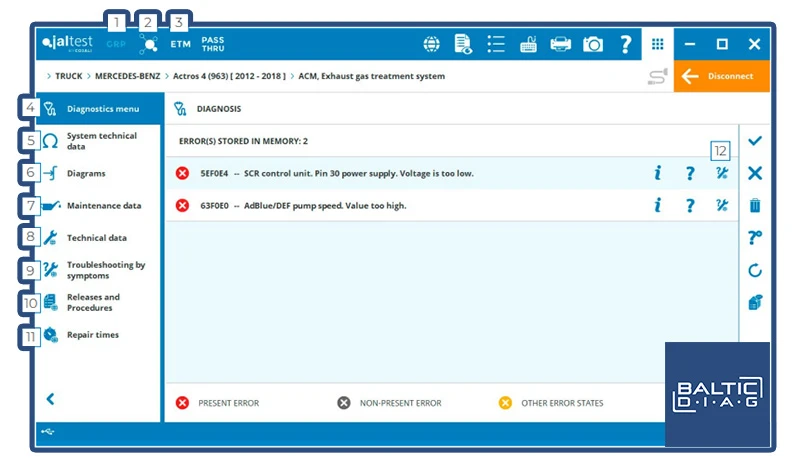Image resolution: width=800 pixels, height=472 pixels.
Task: Collapse the sidebar with left chevron
Action: coord(50,399)
